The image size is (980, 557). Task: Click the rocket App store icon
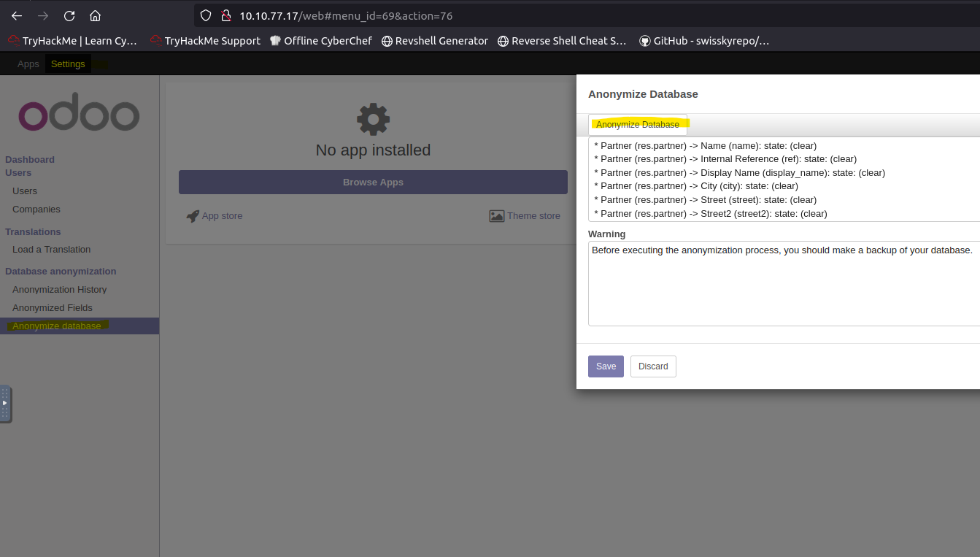point(193,216)
